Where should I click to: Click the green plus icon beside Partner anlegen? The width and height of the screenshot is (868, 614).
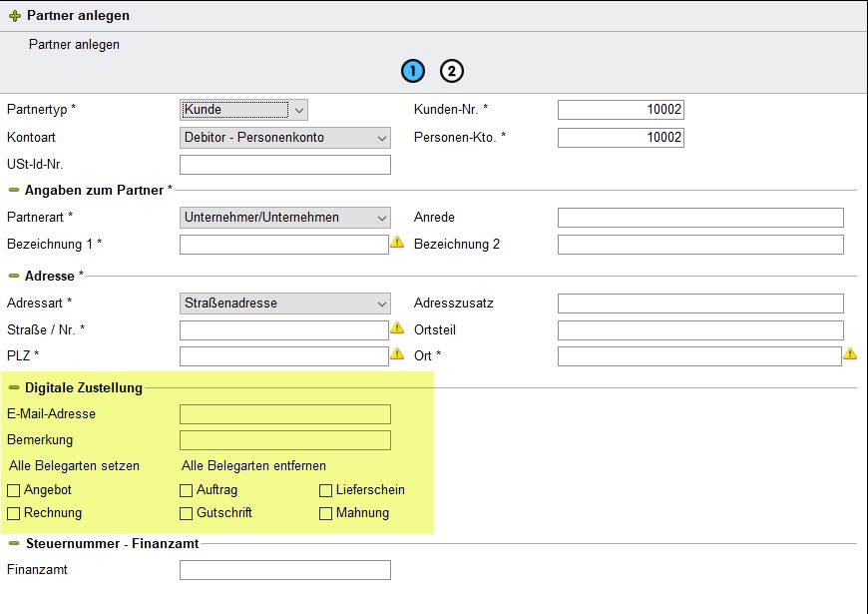[x=14, y=16]
